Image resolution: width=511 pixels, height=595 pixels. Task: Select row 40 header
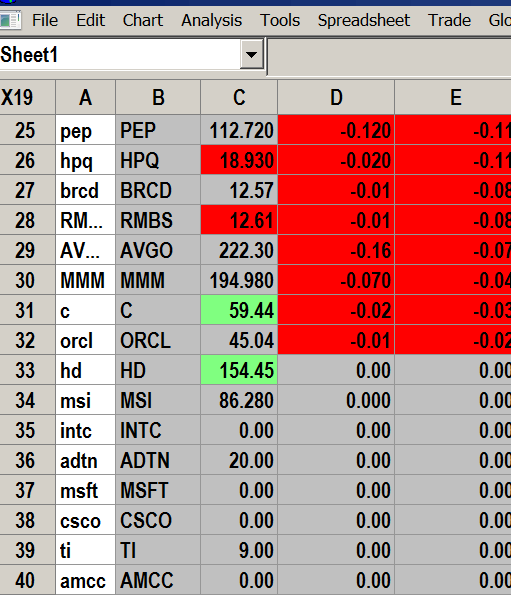click(27, 580)
